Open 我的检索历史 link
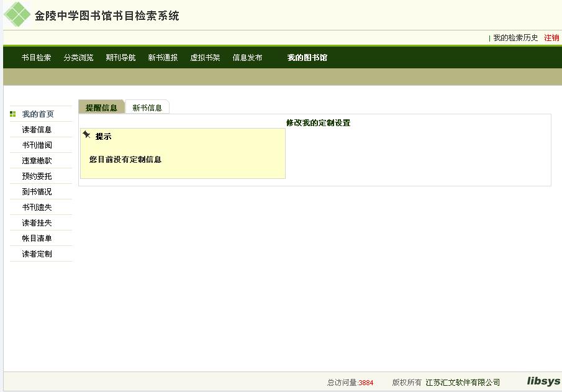 (x=515, y=38)
